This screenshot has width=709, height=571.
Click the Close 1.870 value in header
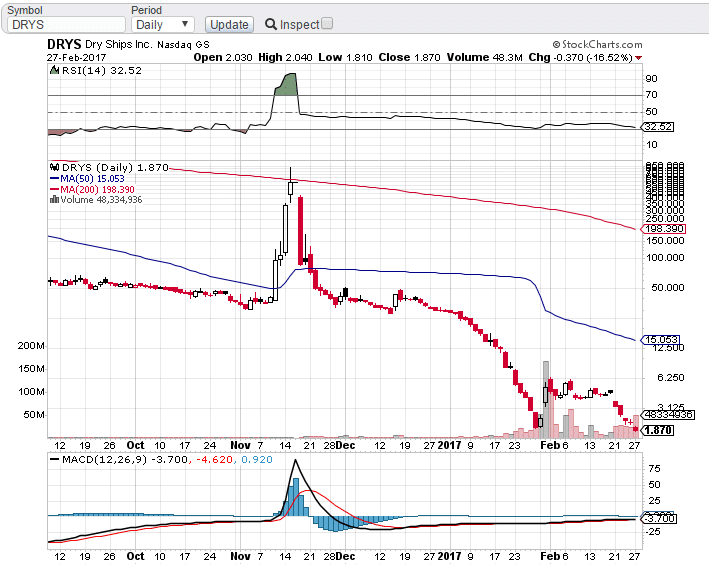409,57
